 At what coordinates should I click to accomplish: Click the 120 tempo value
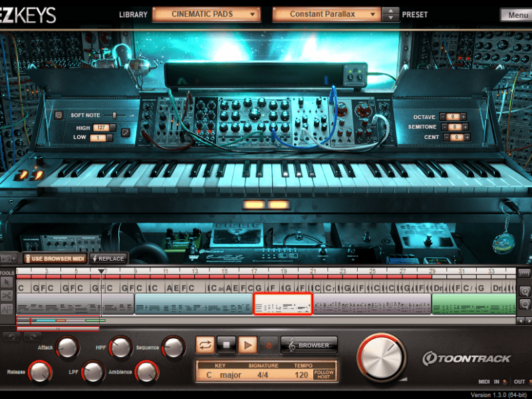tap(301, 375)
